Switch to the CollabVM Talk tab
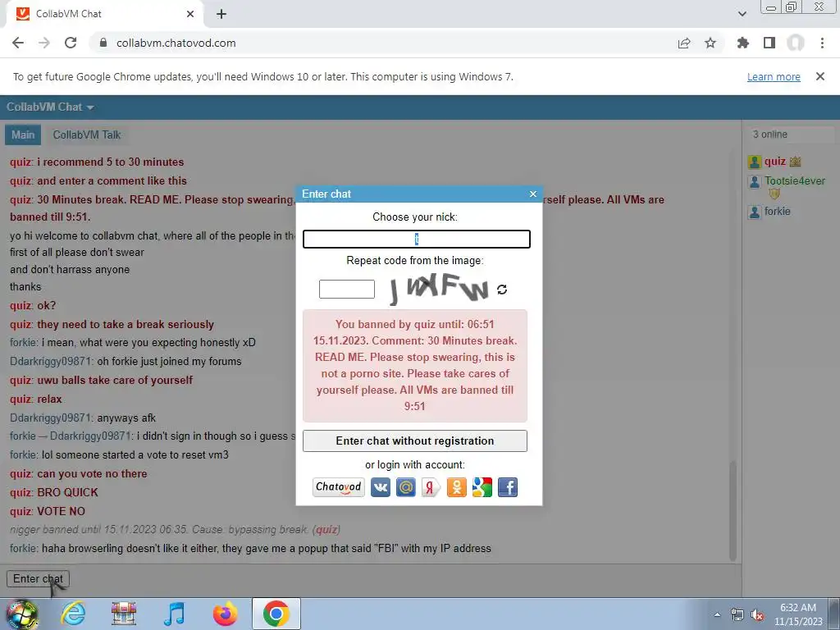The width and height of the screenshot is (840, 630). (x=87, y=135)
